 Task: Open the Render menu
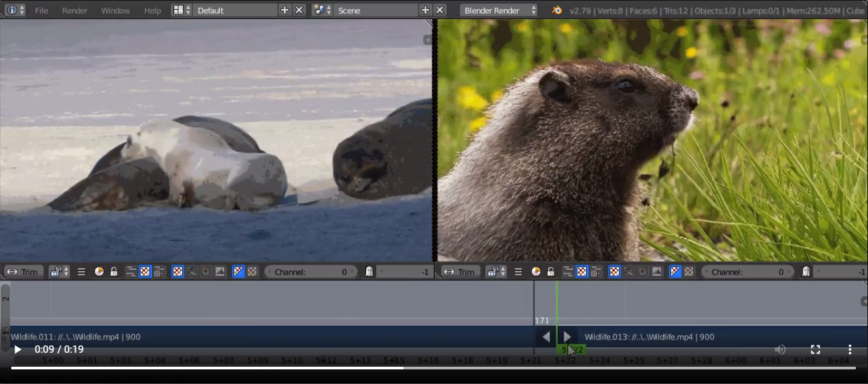click(75, 10)
